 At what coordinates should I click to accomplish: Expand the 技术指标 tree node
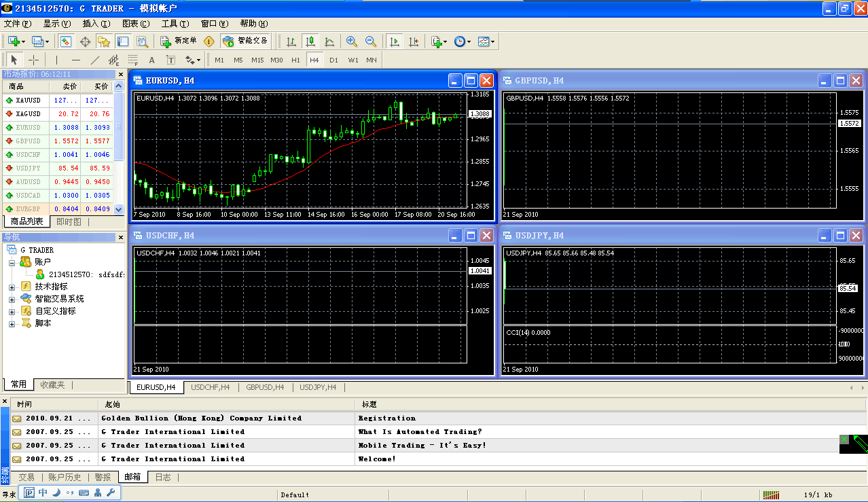click(x=12, y=287)
